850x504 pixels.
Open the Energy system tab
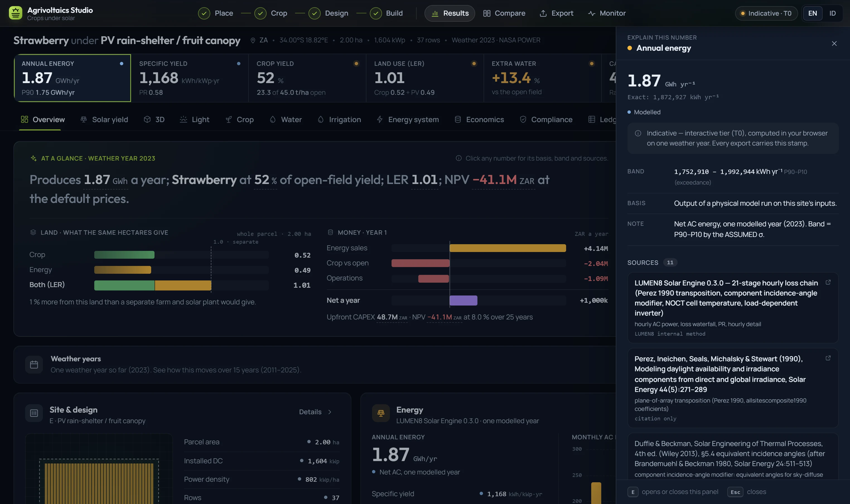(408, 120)
